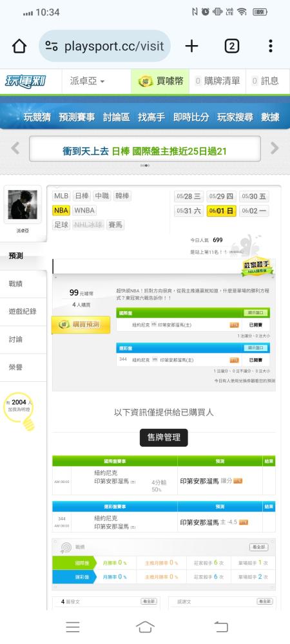
Task: Select the 05/31 六 date
Action: 189,211
